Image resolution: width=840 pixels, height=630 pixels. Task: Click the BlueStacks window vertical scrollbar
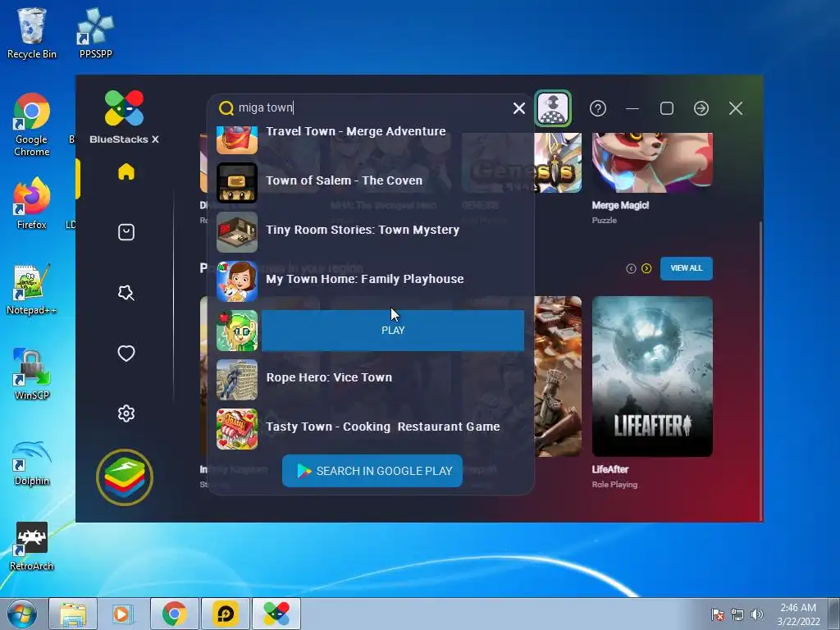(760, 370)
